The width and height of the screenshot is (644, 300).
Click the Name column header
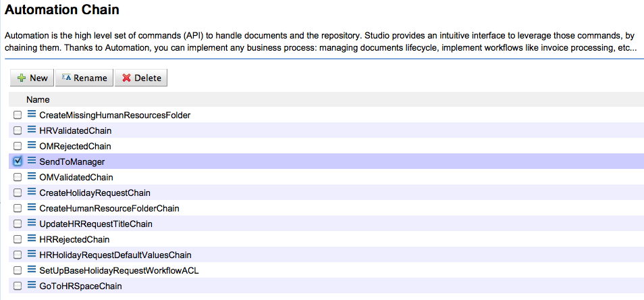click(38, 99)
